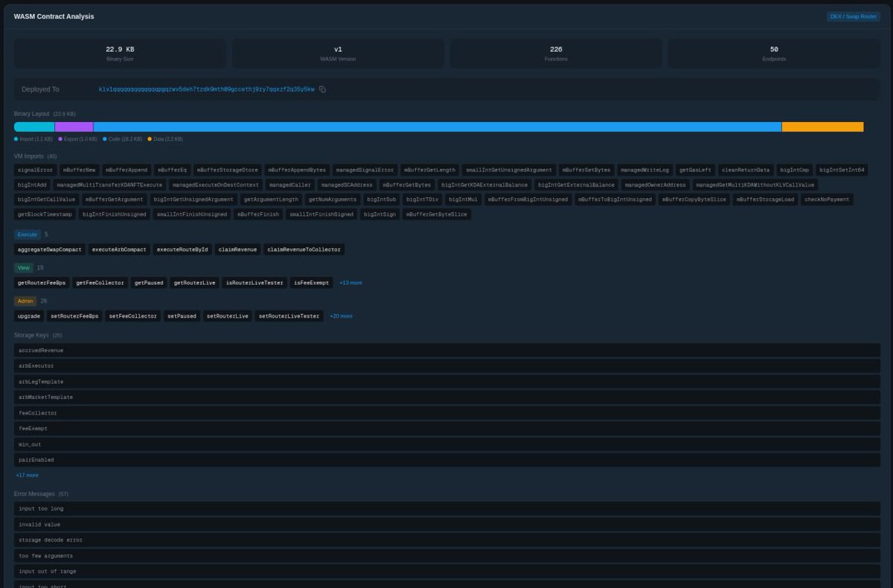
Task: Select the blue Code segment of binary layout
Action: click(x=438, y=127)
